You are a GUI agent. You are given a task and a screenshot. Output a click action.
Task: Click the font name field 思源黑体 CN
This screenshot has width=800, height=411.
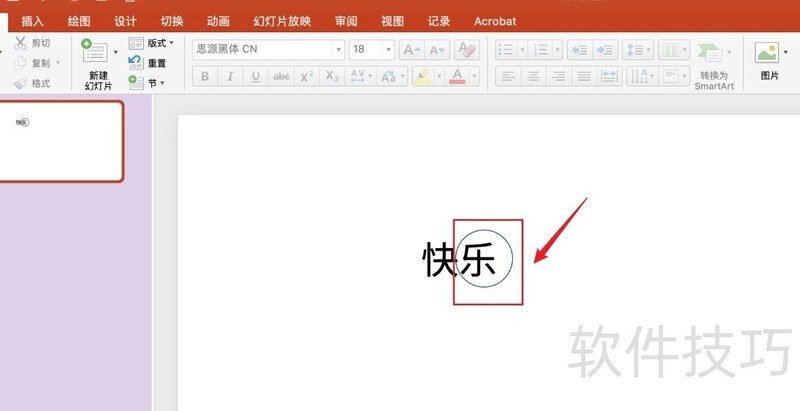(263, 49)
